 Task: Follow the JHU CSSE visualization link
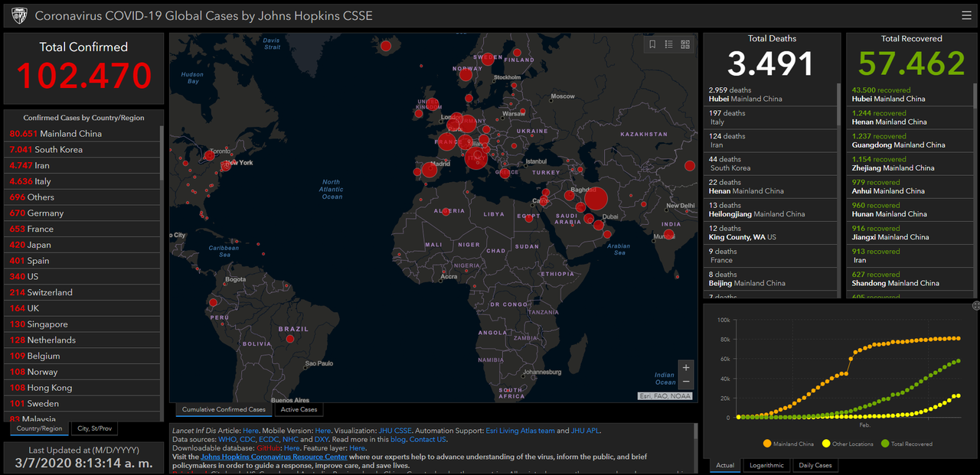pos(395,431)
